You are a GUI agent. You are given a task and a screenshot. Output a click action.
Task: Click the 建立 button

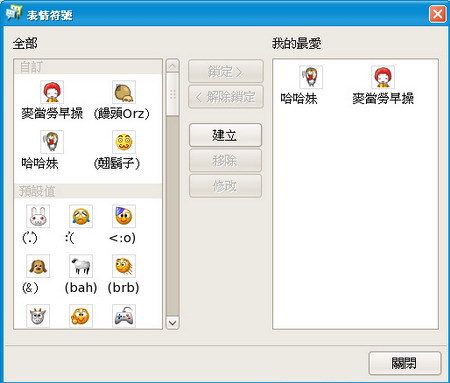(x=225, y=135)
